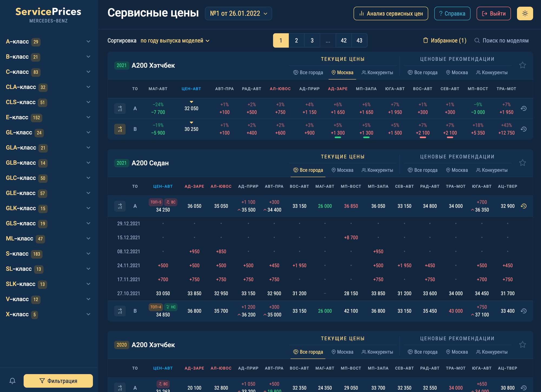This screenshot has width=541, height=392.
Task: Open chart icon for A200 Седан row A
Action: [120, 206]
